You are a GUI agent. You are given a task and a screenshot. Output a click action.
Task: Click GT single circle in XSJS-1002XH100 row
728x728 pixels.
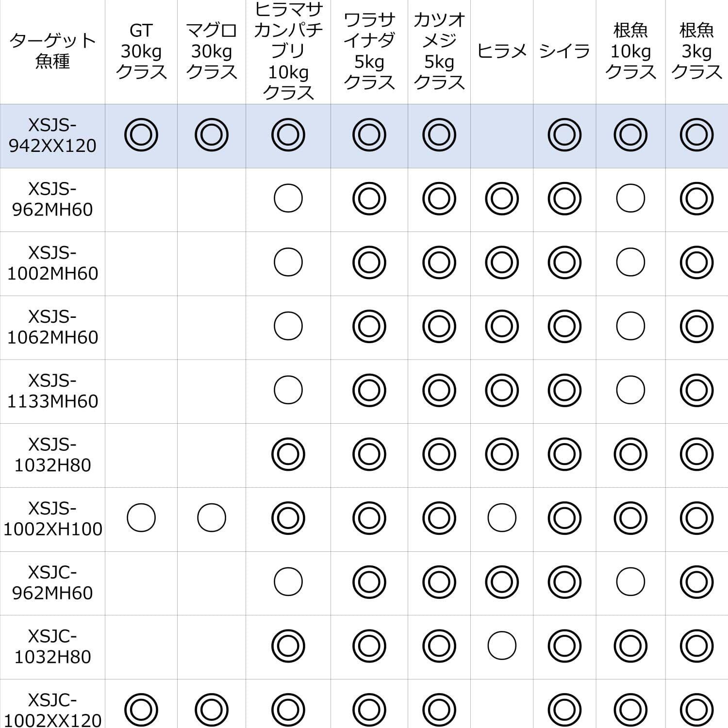pyautogui.click(x=141, y=518)
